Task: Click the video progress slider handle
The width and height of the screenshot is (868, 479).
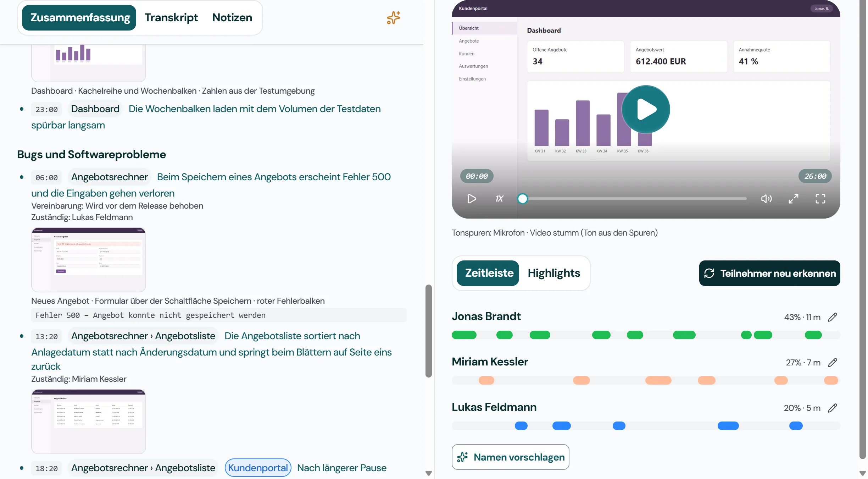Action: pos(522,199)
